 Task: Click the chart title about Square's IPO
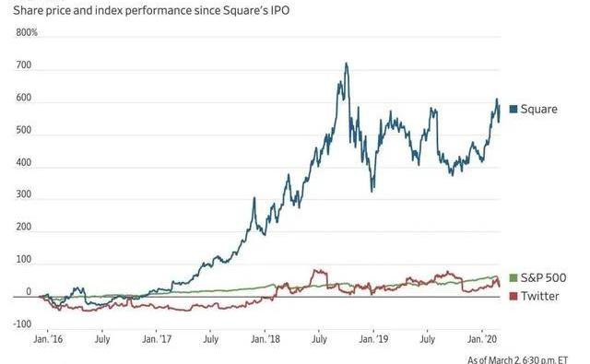click(151, 10)
